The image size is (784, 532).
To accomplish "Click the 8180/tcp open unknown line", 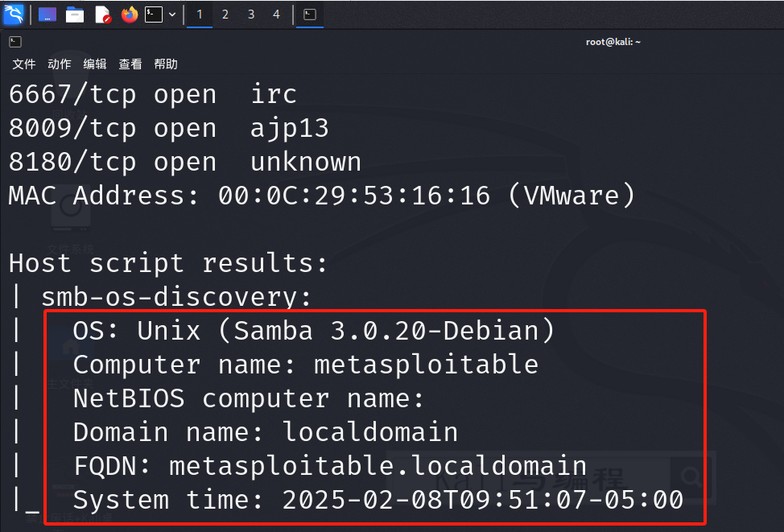I will [x=185, y=163].
